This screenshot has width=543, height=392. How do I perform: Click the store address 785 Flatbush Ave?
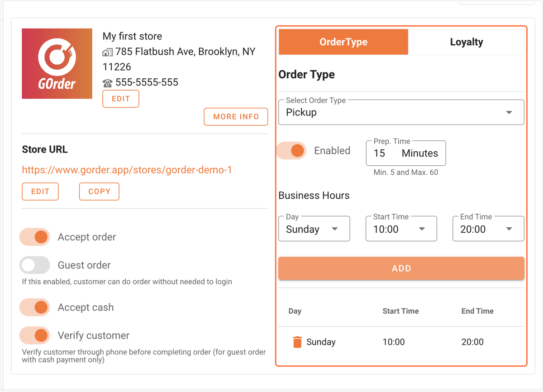179,59
